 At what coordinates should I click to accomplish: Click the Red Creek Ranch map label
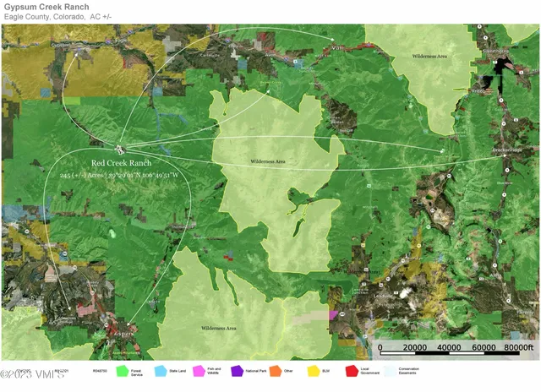pos(122,162)
